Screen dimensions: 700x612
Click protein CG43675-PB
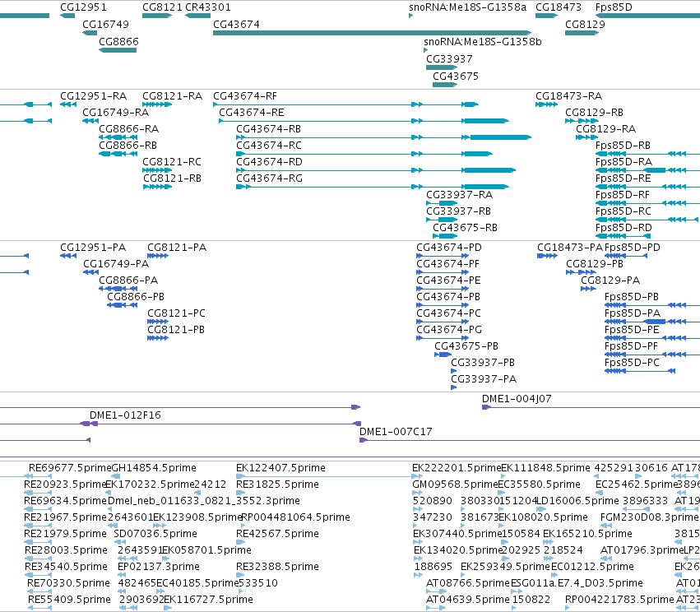click(466, 346)
